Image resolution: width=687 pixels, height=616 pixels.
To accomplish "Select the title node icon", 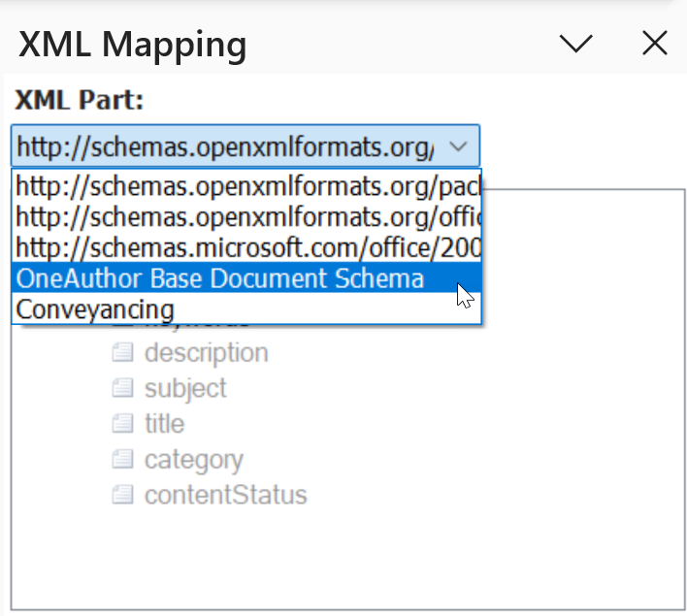I will click(122, 424).
